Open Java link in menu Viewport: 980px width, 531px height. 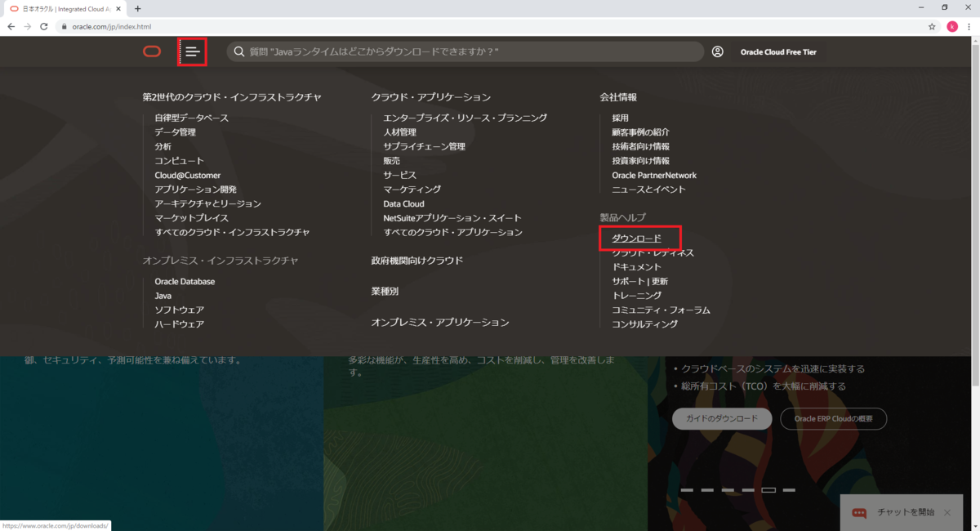pos(163,296)
